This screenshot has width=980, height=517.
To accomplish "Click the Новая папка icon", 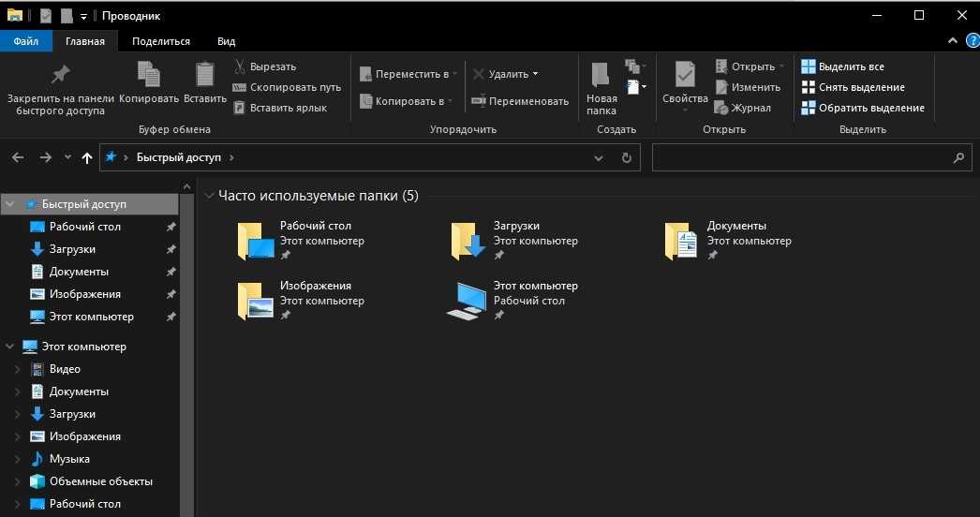I will 601,74.
